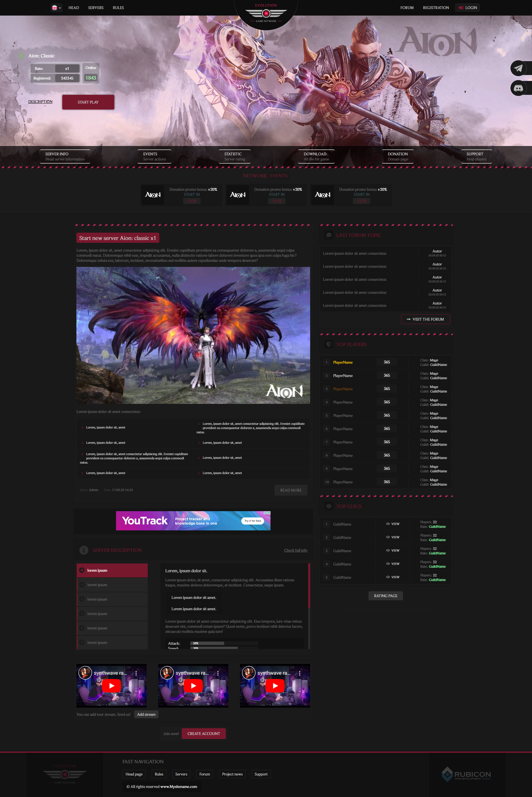Open Rules footer link

click(x=159, y=774)
